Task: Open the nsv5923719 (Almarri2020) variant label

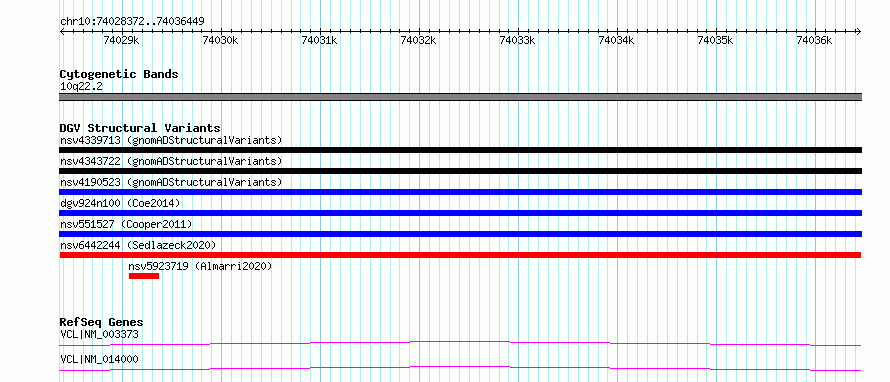Action: point(200,266)
